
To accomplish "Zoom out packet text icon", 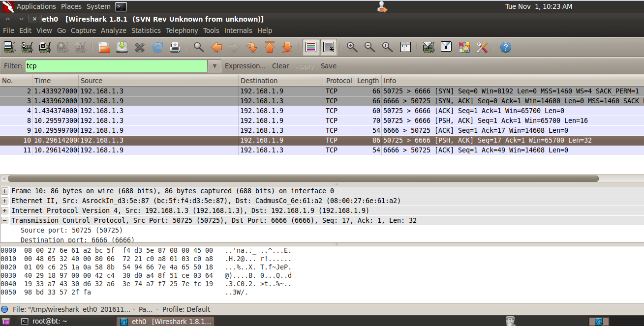I will click(x=370, y=47).
